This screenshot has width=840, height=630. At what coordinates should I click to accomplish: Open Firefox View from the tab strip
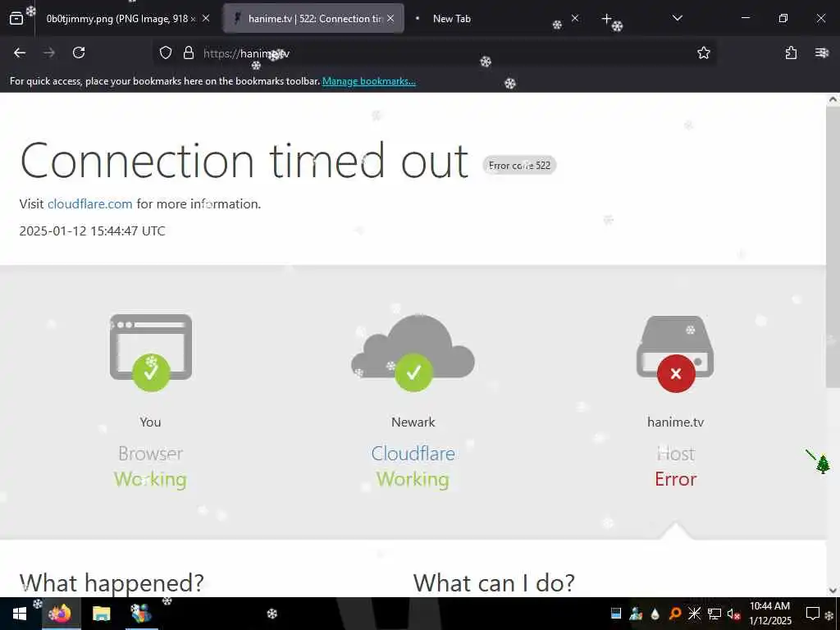click(16, 19)
